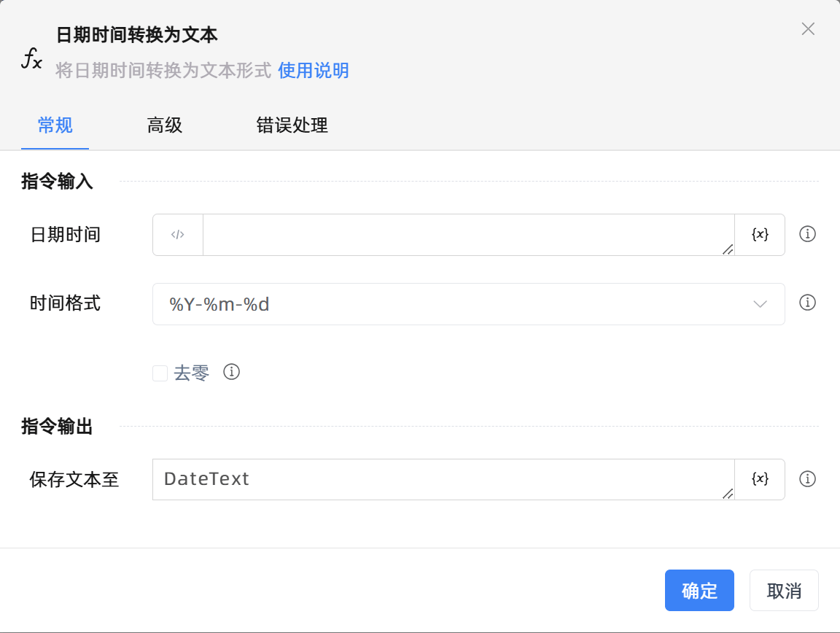Screen dimensions: 840x633
Task: Confirm with the 确定 button
Action: click(x=699, y=590)
